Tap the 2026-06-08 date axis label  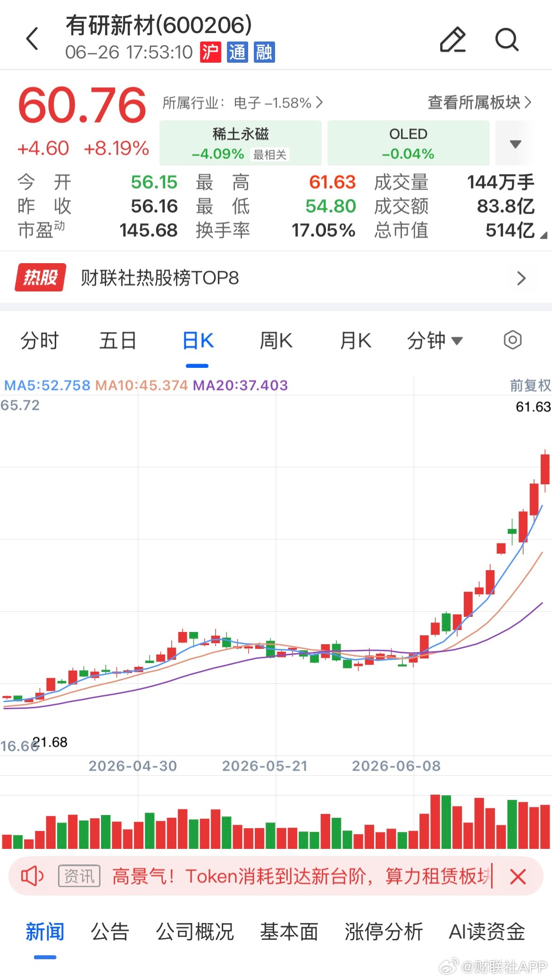[396, 765]
